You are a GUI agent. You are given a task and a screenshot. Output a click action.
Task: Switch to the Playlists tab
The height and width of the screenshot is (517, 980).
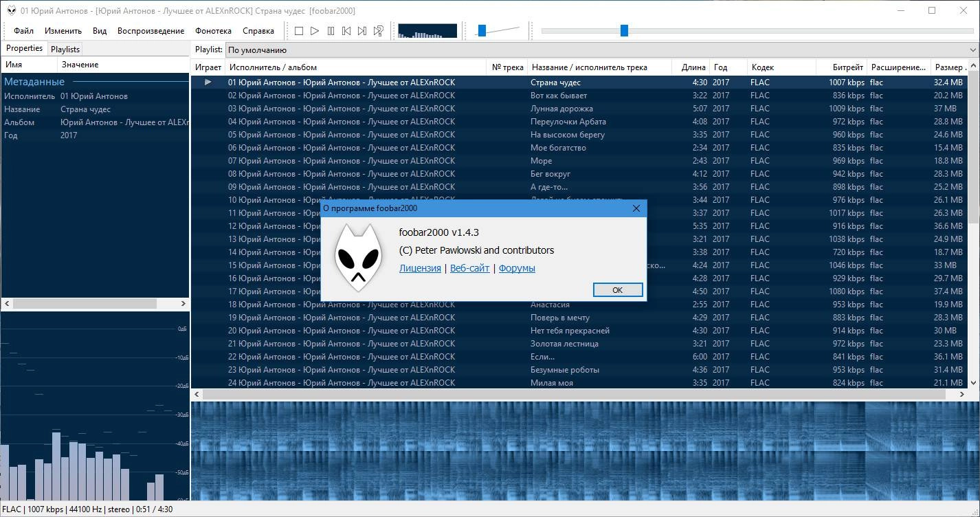coord(65,49)
